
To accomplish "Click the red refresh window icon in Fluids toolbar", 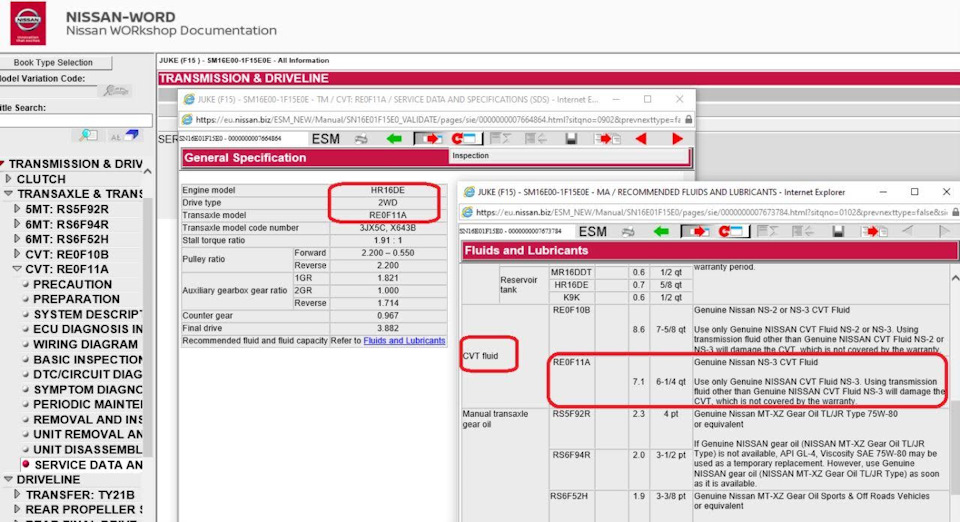I will pos(730,231).
